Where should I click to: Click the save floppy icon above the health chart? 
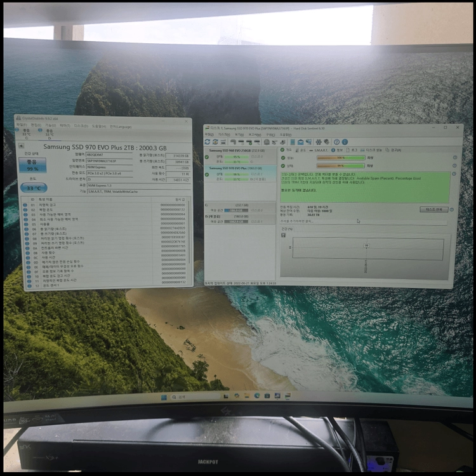pyautogui.click(x=284, y=235)
